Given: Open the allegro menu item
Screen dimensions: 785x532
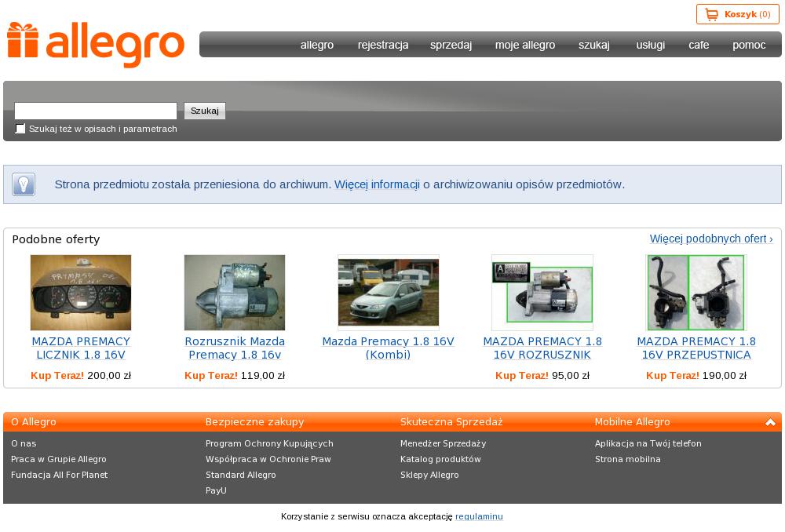Looking at the screenshot, I should click(x=317, y=45).
